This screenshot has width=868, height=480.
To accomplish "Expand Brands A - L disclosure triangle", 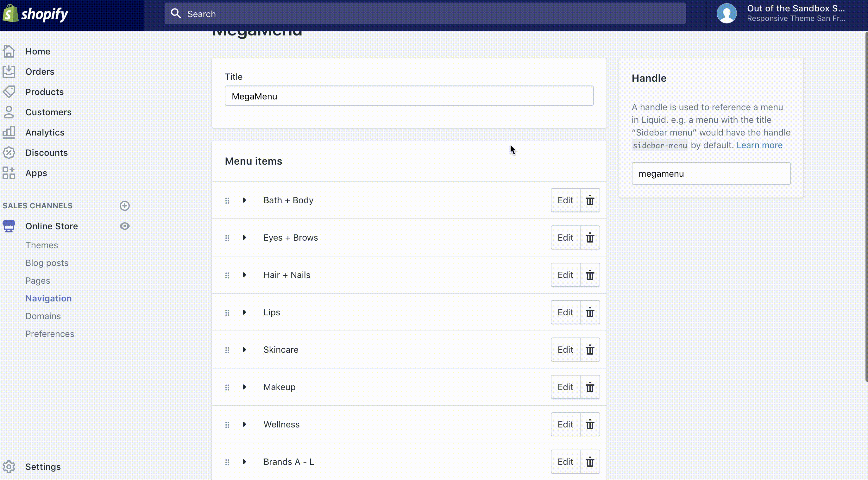I will point(245,462).
